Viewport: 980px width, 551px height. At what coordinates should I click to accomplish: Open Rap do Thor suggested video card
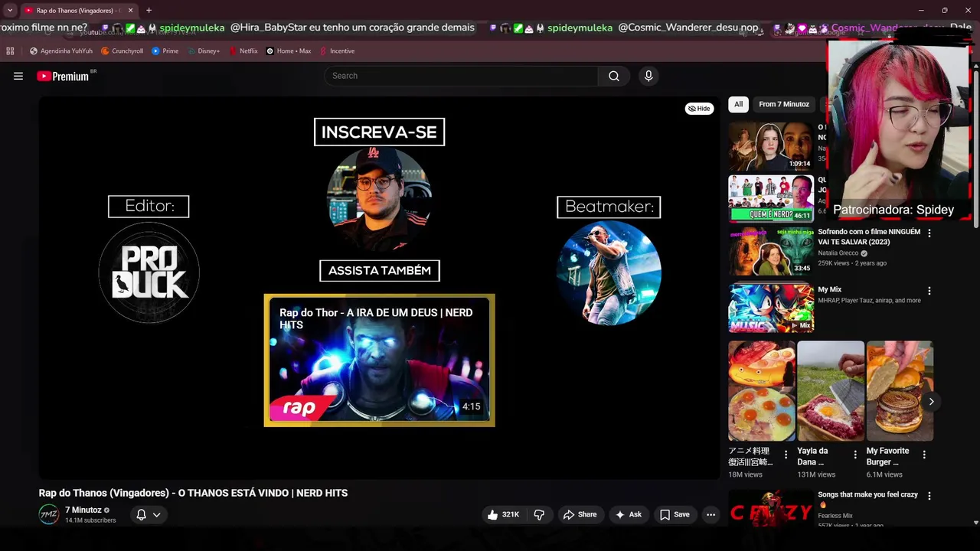coord(379,360)
